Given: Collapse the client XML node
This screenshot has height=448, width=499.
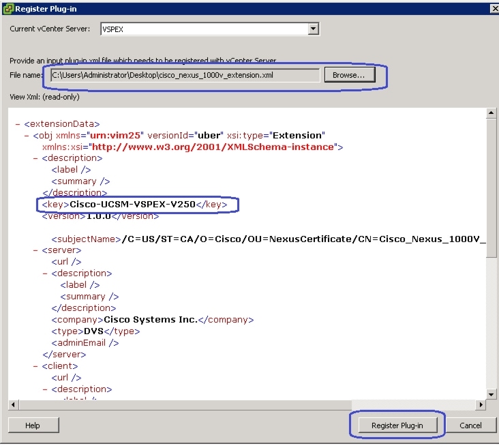Looking at the screenshot, I should point(35,366).
